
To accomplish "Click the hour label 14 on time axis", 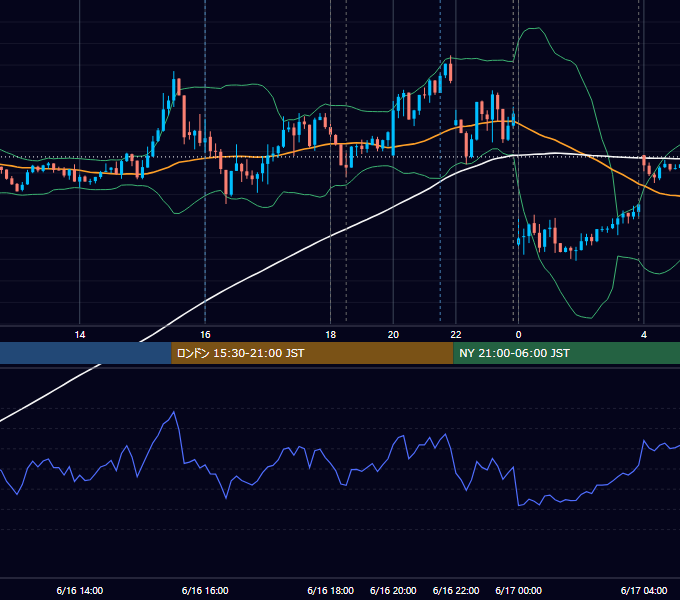I will pos(80,335).
